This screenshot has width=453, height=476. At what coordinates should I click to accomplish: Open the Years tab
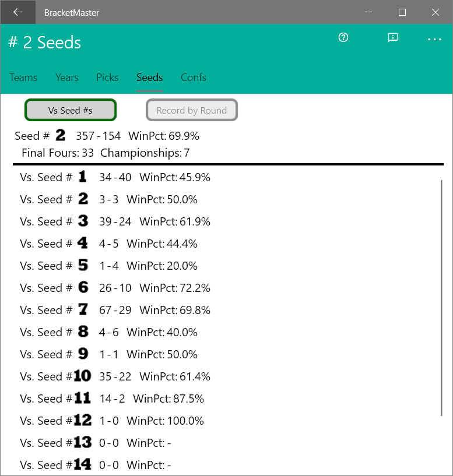click(67, 77)
